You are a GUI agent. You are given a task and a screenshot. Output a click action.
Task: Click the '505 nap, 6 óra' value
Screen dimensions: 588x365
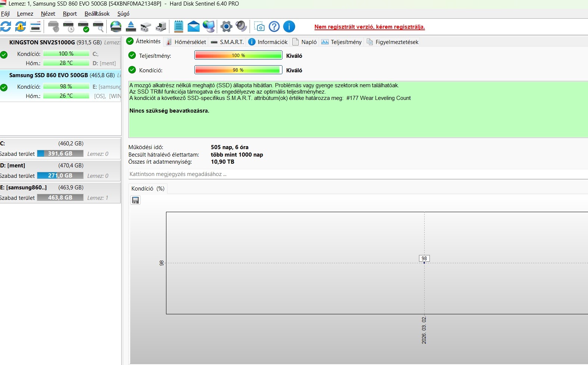tap(229, 147)
